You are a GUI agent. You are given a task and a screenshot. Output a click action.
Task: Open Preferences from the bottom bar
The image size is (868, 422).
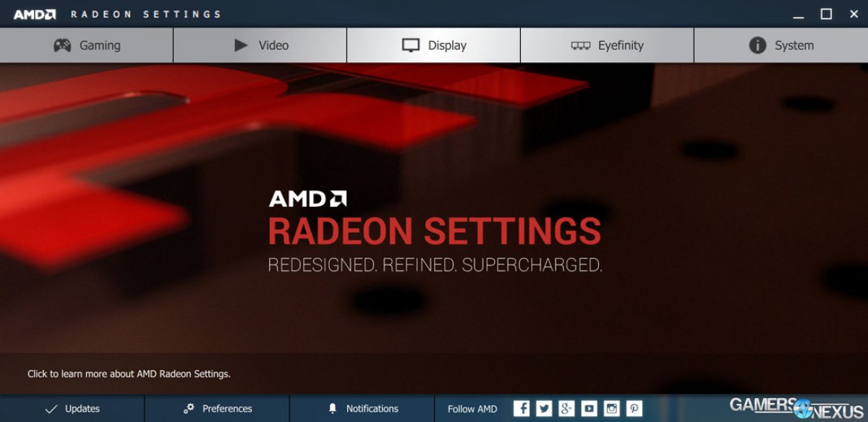[x=217, y=408]
